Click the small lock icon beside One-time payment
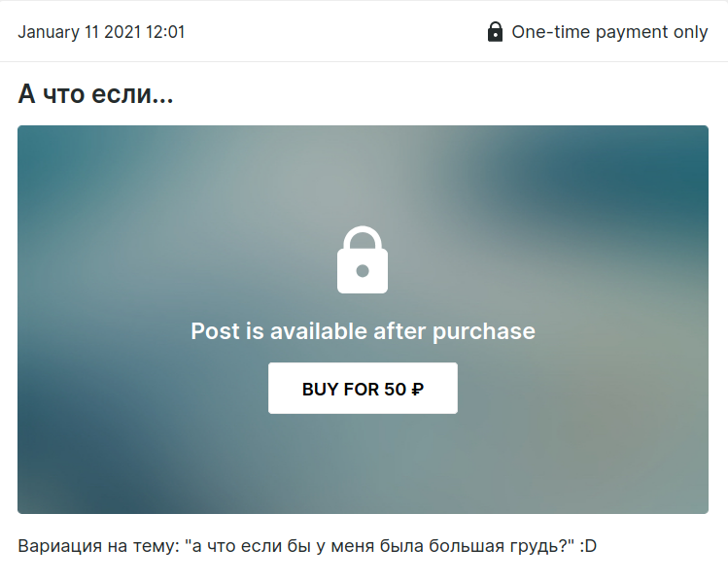 point(495,31)
